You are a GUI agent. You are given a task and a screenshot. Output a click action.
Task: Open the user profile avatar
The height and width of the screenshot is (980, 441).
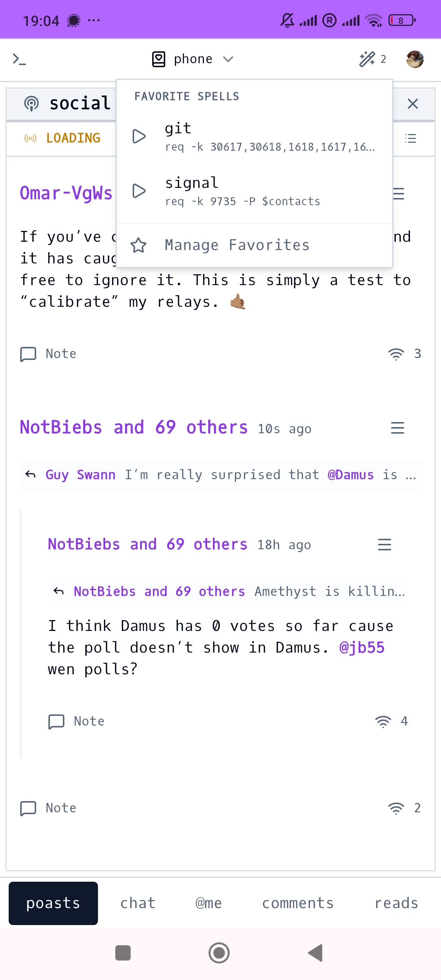click(x=414, y=59)
